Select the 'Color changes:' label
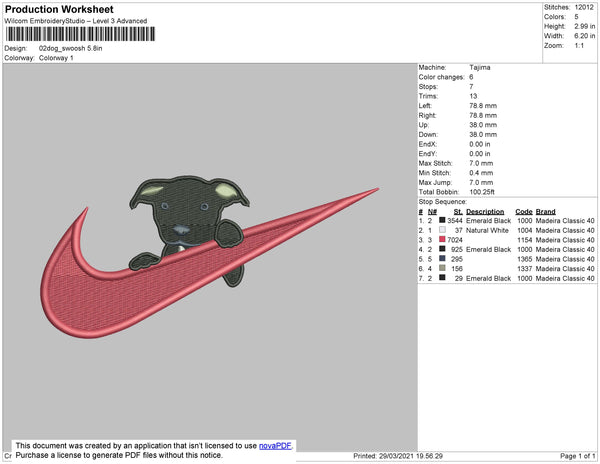This screenshot has width=600, height=464. (x=441, y=77)
